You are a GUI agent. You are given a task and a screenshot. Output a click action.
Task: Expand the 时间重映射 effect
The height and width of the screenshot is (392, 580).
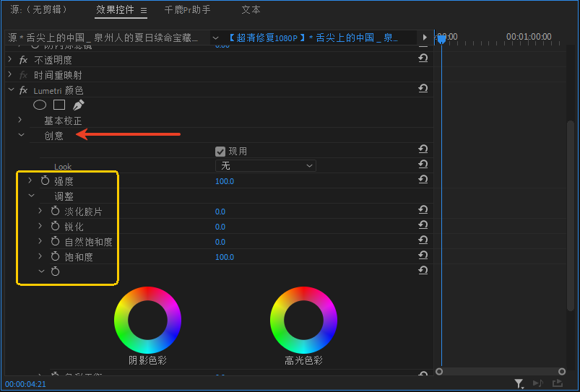click(10, 74)
